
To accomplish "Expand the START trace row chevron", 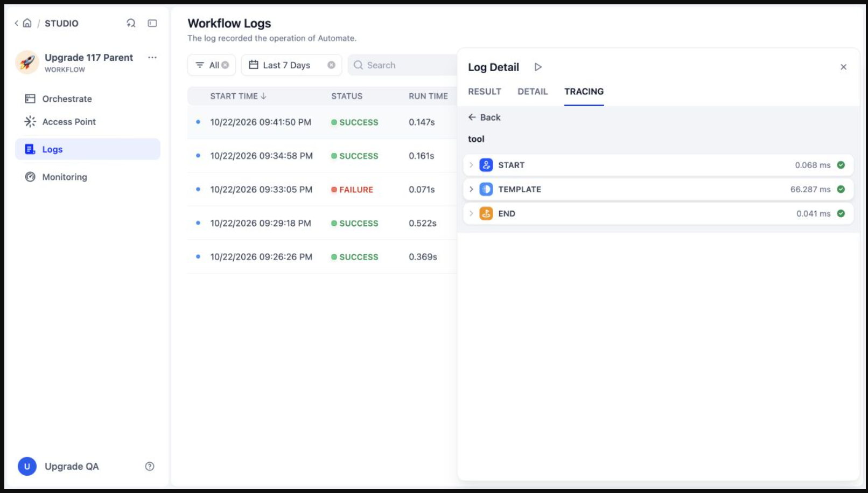I will click(471, 165).
